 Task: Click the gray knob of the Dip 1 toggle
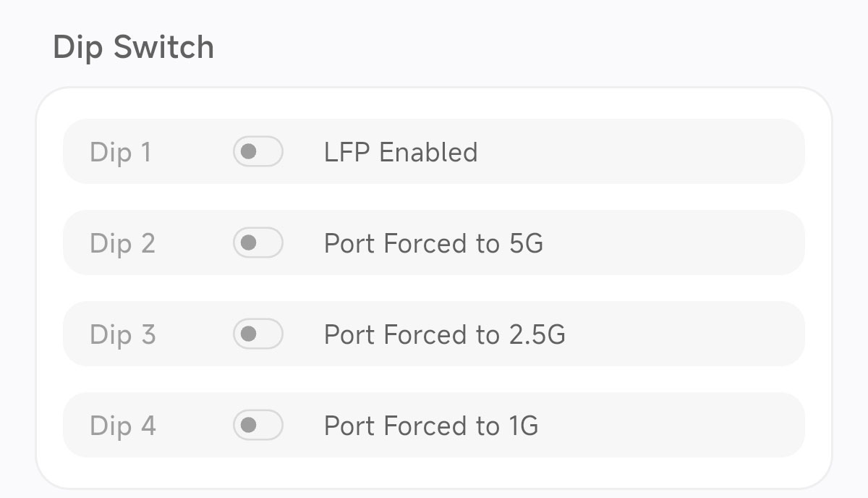[x=248, y=152]
